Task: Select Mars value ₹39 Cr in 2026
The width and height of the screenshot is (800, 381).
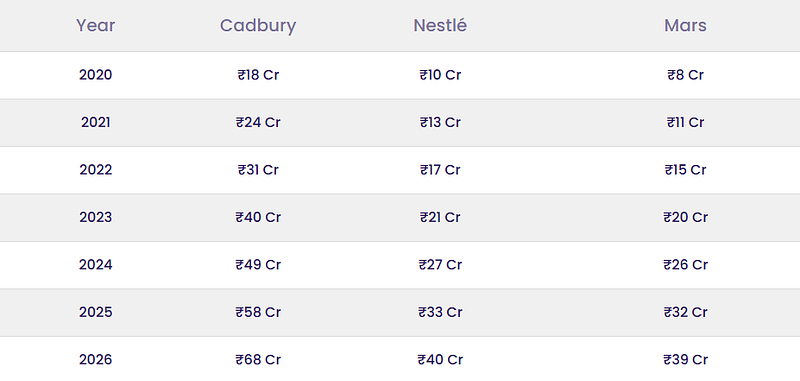Action: (x=685, y=360)
